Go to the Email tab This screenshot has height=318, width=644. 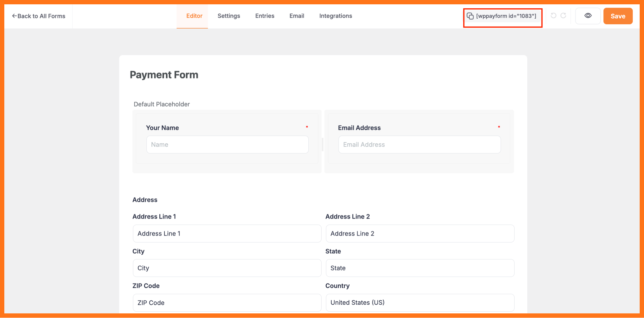(297, 16)
